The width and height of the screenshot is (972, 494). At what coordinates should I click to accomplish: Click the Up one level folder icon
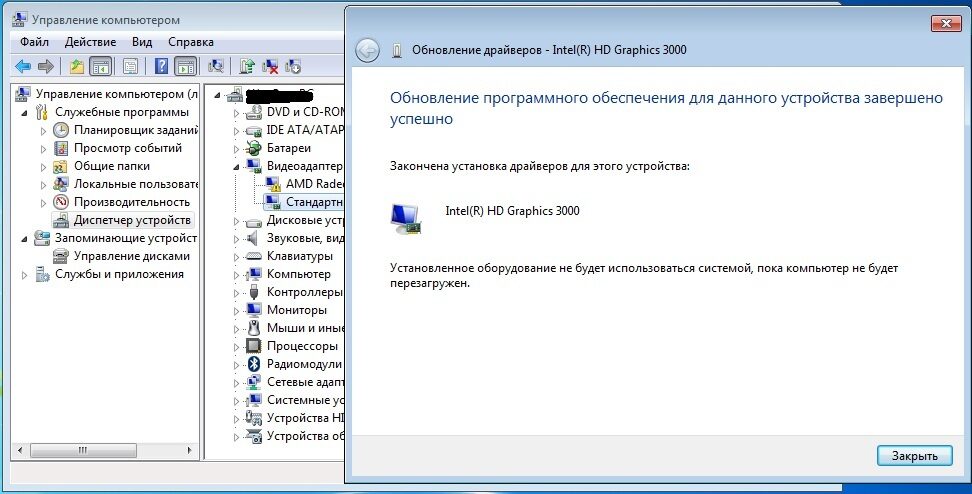pyautogui.click(x=77, y=67)
